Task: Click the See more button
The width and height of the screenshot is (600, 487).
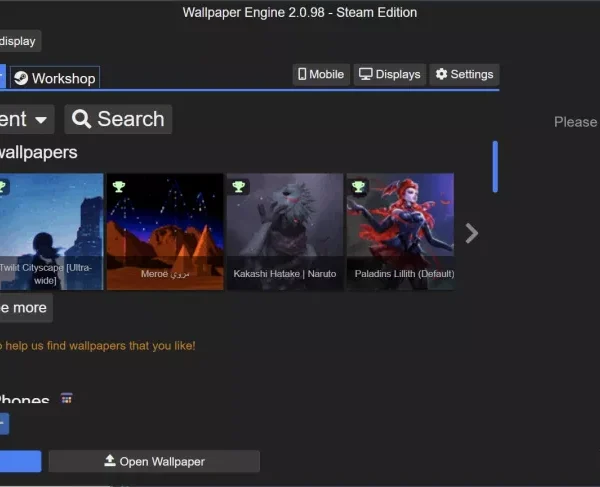Action: pos(24,307)
